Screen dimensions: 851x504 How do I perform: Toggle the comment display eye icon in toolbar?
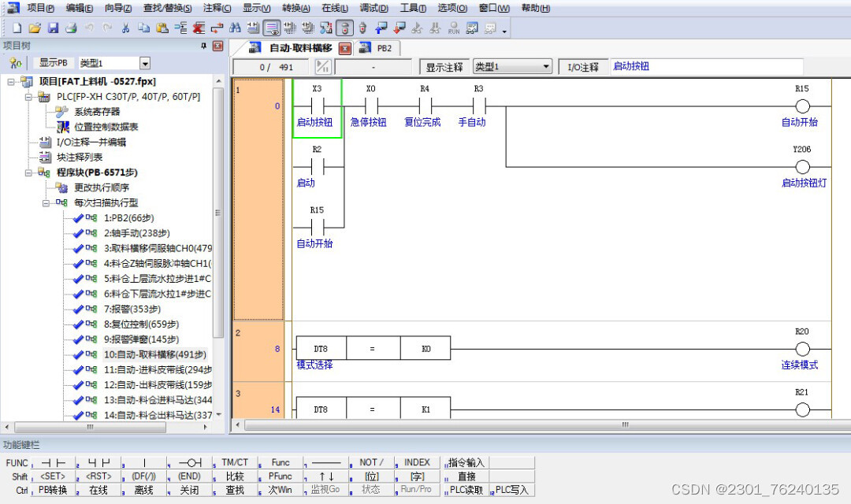pos(271,28)
